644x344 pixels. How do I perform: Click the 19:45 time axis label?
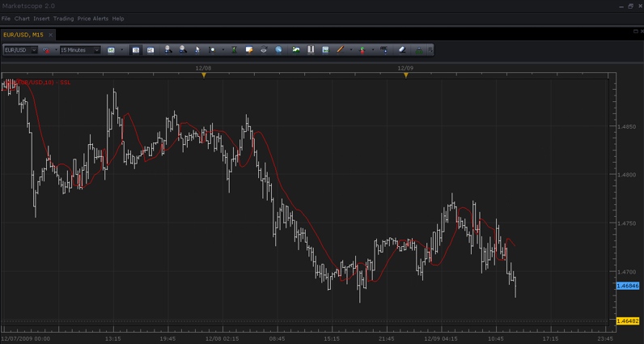(167, 339)
